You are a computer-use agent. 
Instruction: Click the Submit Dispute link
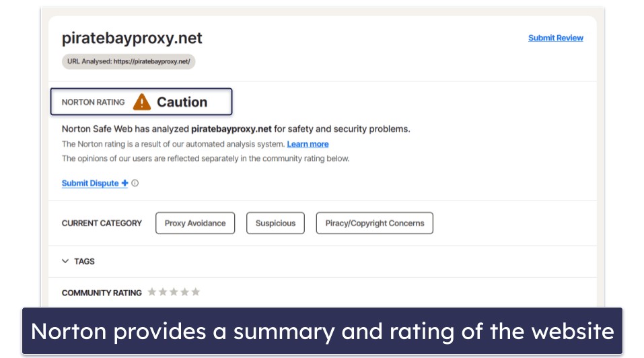(x=90, y=183)
